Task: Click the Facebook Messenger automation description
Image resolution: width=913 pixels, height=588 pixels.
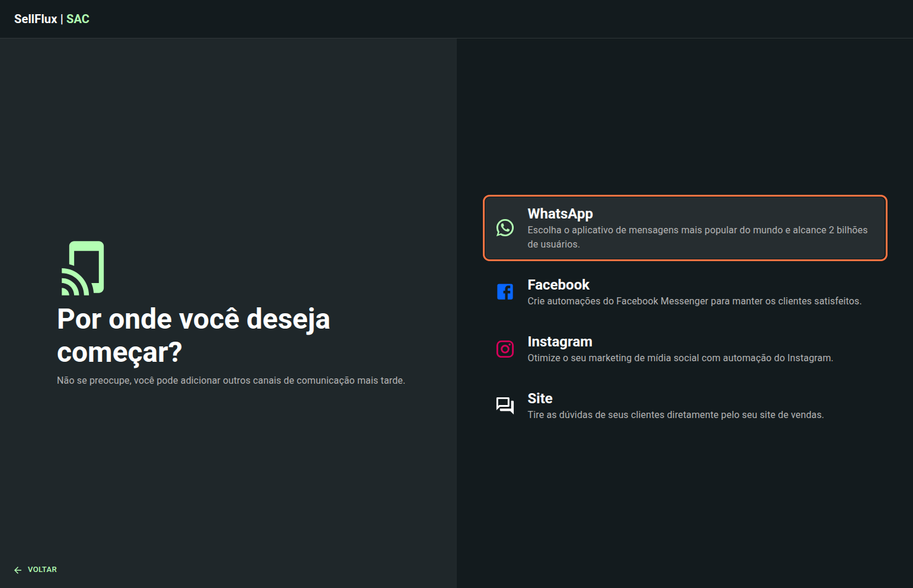Action: 694,301
